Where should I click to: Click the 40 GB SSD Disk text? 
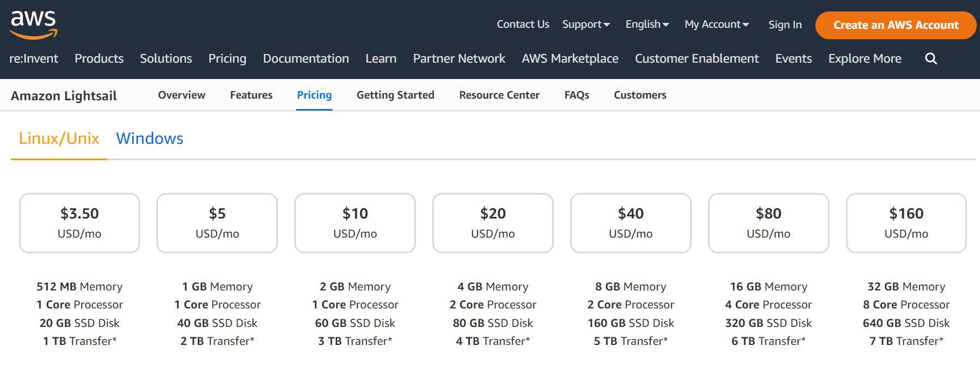tap(217, 323)
